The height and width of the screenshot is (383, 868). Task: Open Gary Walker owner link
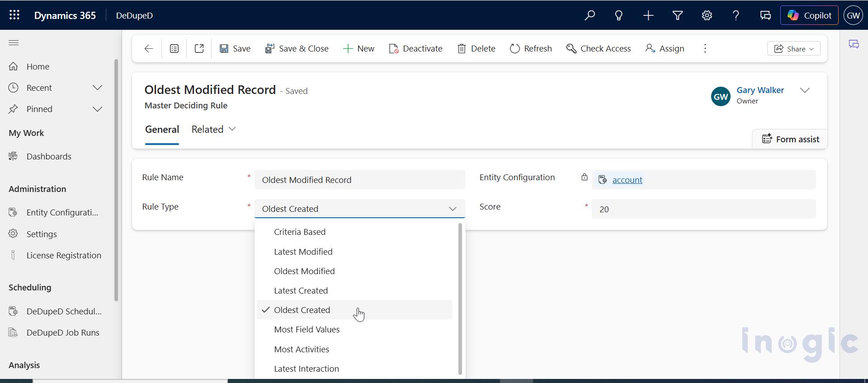pyautogui.click(x=760, y=90)
